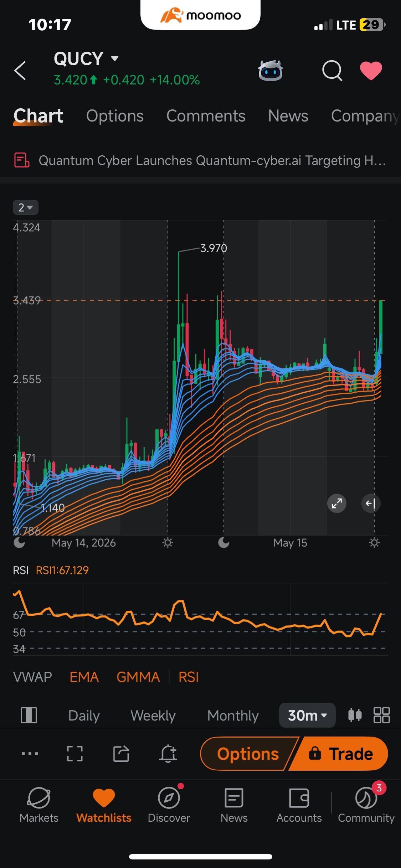Tap the moomoo logo banner
Viewport: 401px width, 868px height.
pyautogui.click(x=201, y=15)
